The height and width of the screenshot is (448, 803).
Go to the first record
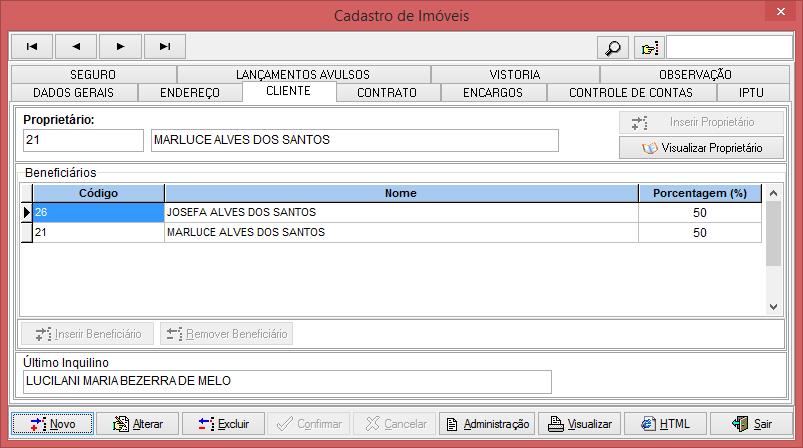coord(31,46)
